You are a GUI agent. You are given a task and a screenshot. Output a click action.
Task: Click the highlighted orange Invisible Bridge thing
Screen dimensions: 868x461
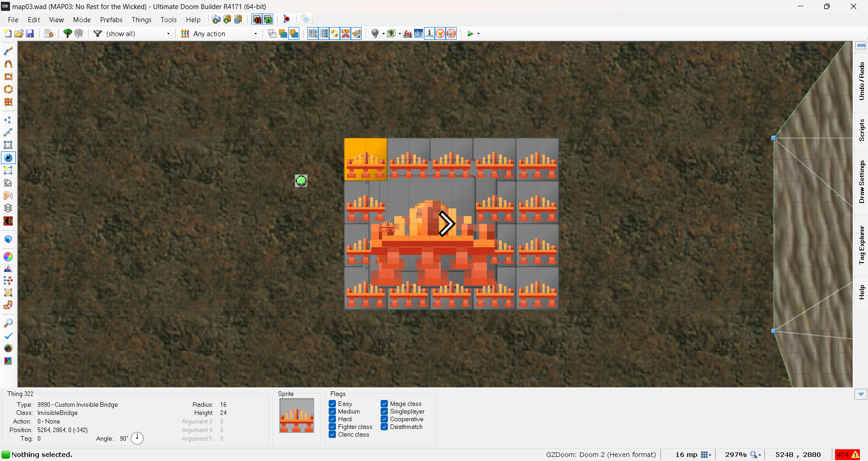365,160
